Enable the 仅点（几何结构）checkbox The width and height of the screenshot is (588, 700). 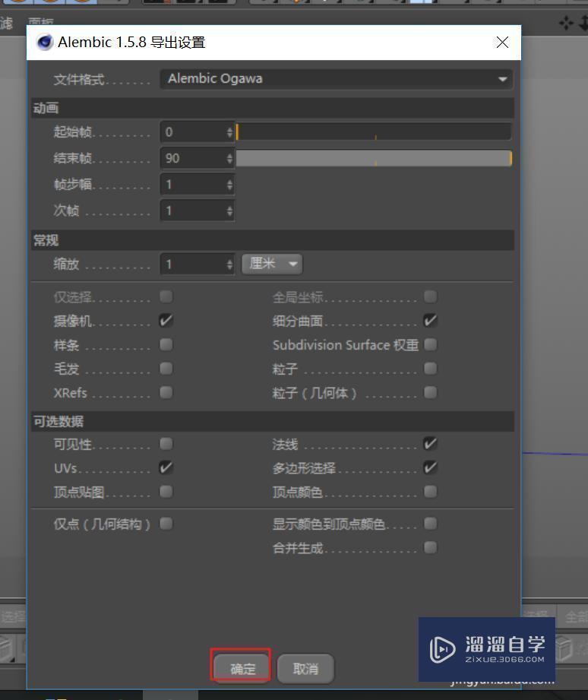(166, 523)
